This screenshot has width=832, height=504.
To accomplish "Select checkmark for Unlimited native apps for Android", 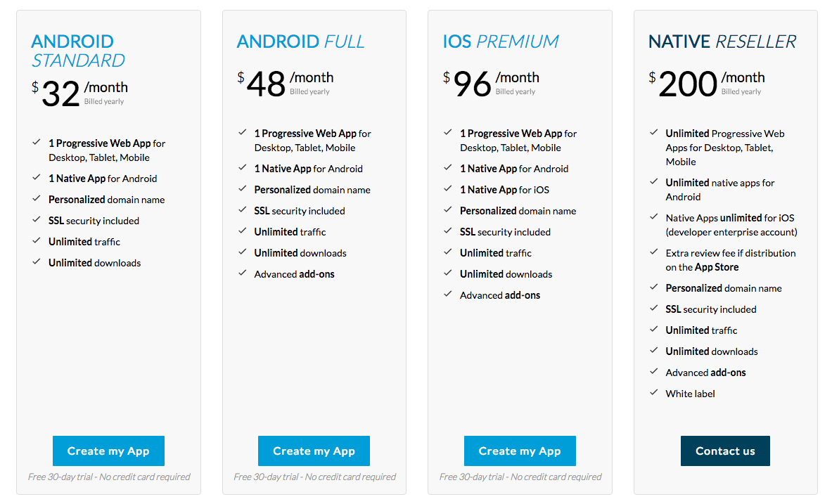I will point(654,182).
